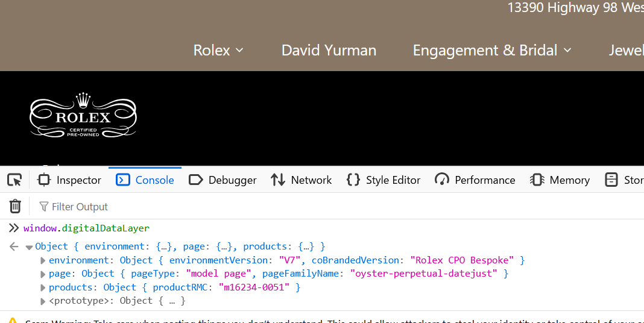Clear console output with trash icon
Viewport: 644px width, 323px height.
click(x=15, y=206)
